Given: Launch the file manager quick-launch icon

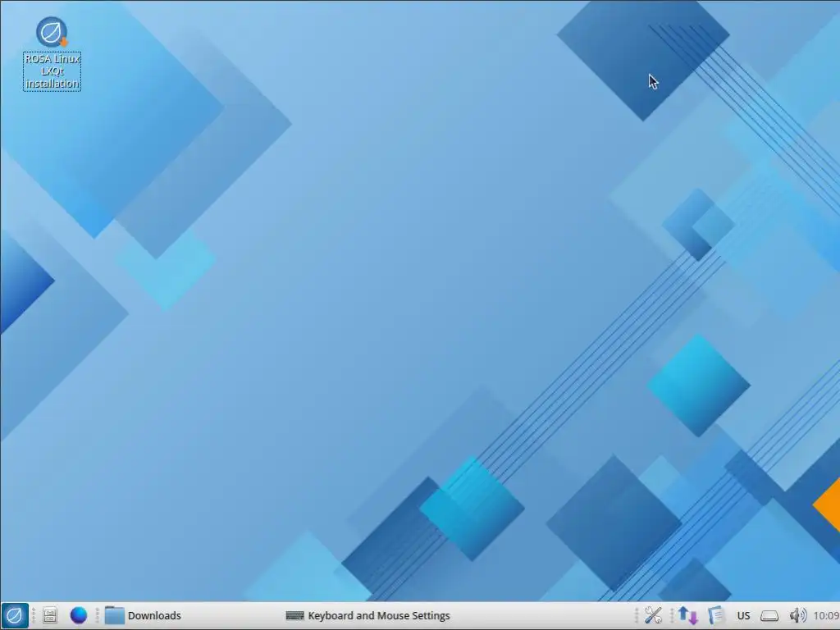Looking at the screenshot, I should point(50,615).
